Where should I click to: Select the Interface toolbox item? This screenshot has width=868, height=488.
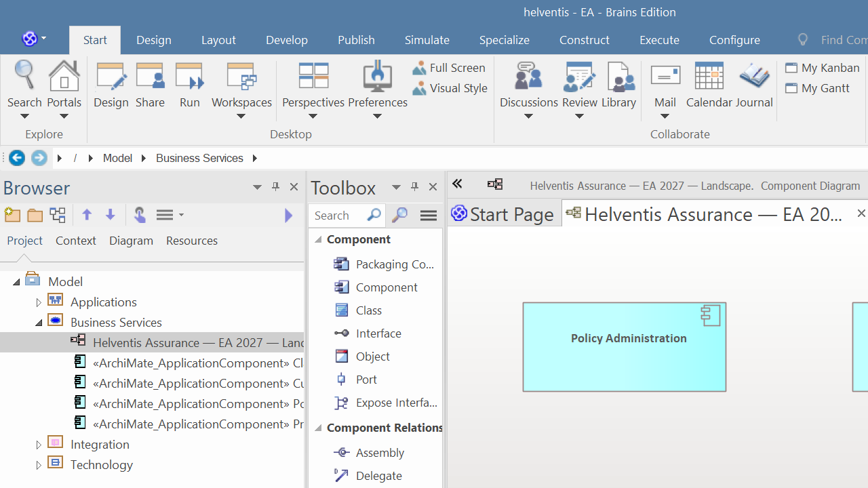click(368, 333)
